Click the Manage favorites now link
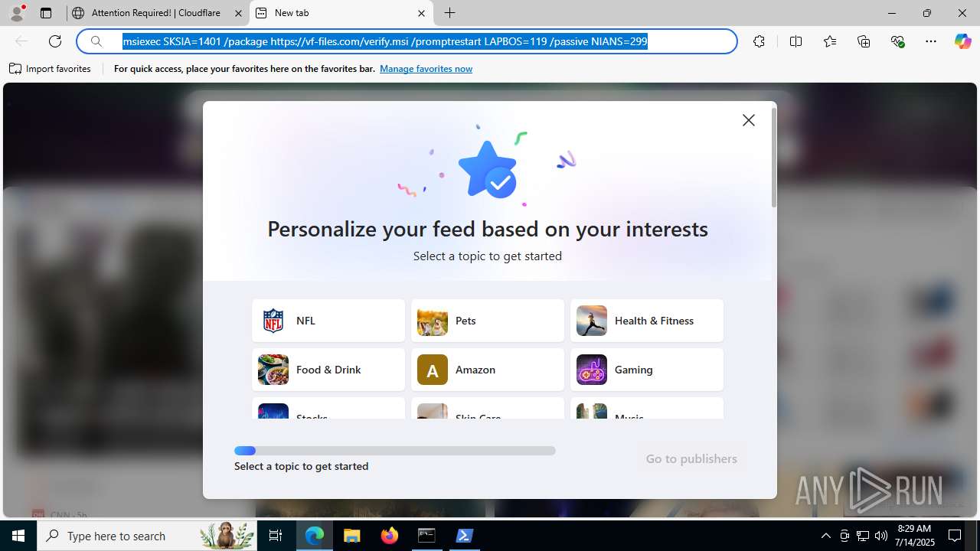980x551 pixels. click(x=426, y=69)
